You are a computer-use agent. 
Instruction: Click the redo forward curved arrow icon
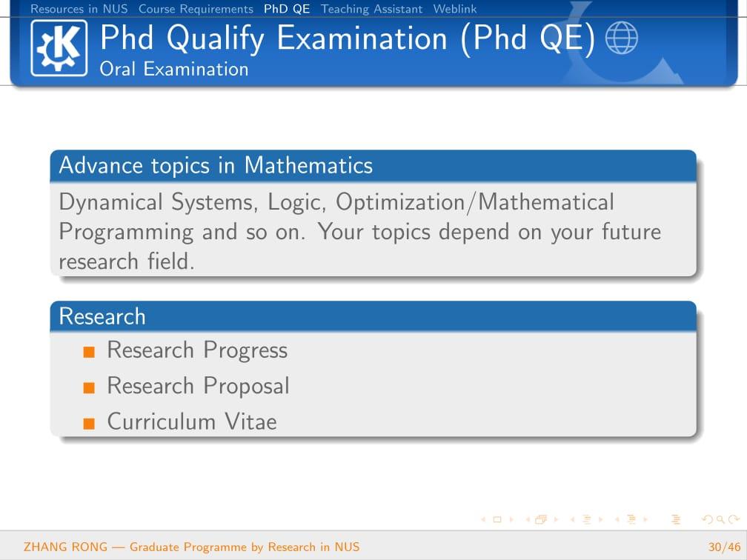click(x=734, y=520)
